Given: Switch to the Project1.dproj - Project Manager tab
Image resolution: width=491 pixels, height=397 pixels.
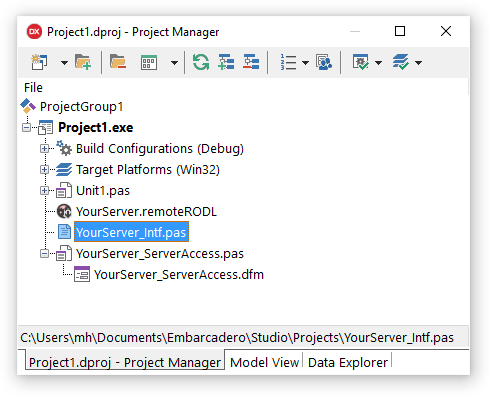Looking at the screenshot, I should pos(125,362).
